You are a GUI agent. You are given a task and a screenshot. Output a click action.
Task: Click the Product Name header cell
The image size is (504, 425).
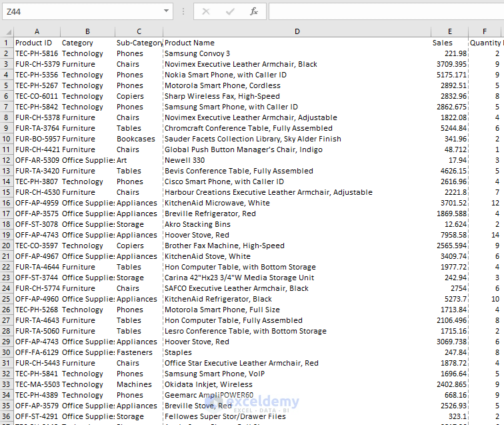pos(297,43)
